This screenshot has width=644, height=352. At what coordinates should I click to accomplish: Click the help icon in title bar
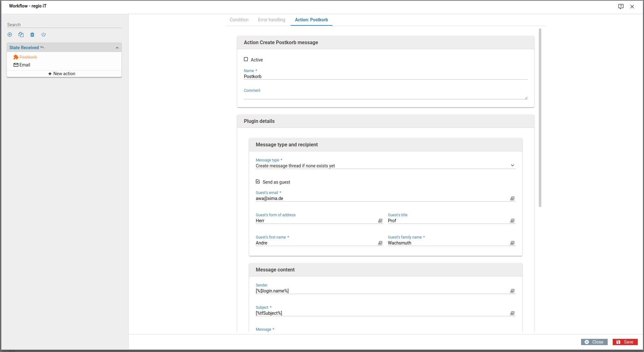point(621,6)
